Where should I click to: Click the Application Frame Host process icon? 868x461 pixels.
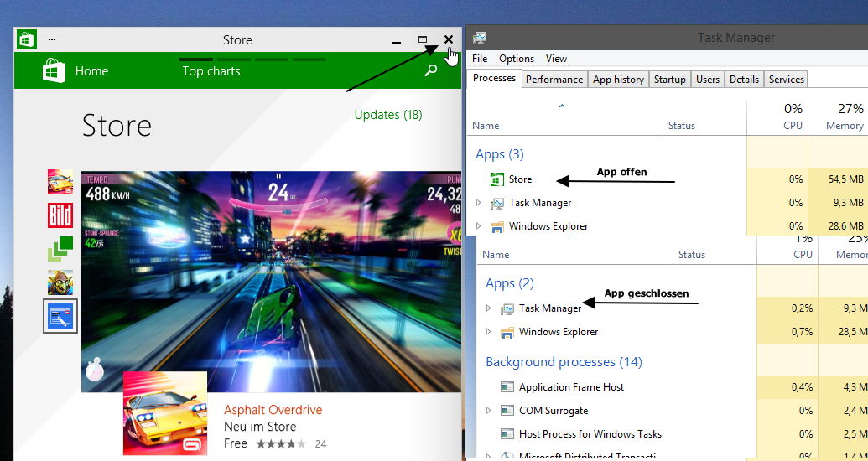click(507, 387)
